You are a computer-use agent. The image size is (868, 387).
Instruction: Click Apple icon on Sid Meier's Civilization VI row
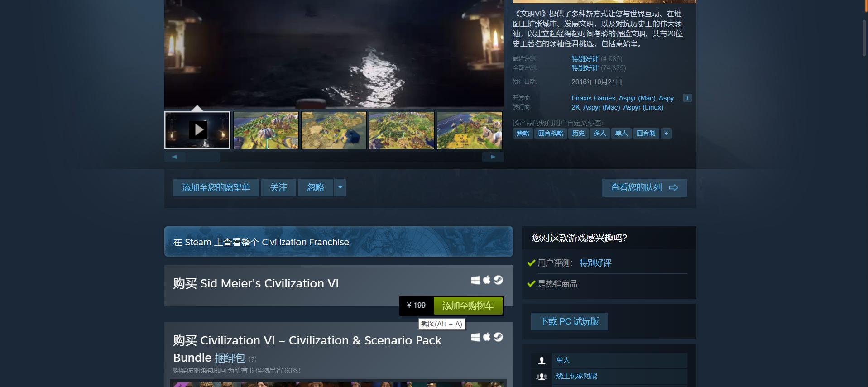(487, 280)
